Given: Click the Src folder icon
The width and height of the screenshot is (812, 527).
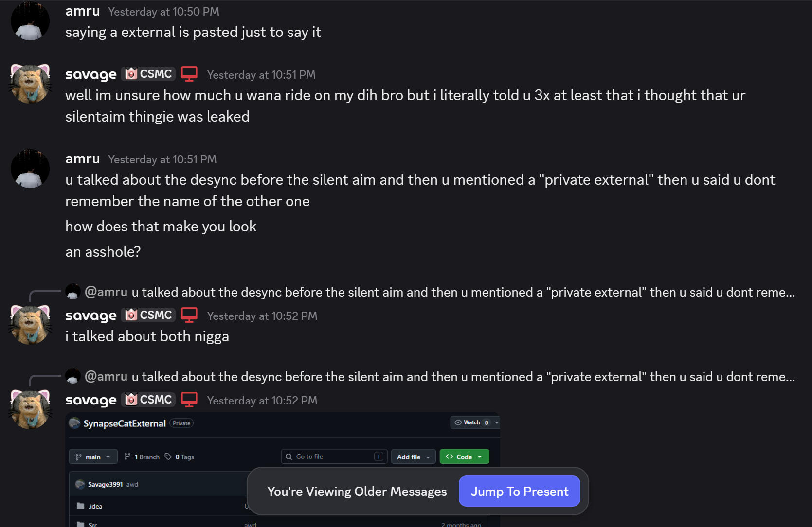Looking at the screenshot, I should pyautogui.click(x=81, y=524).
